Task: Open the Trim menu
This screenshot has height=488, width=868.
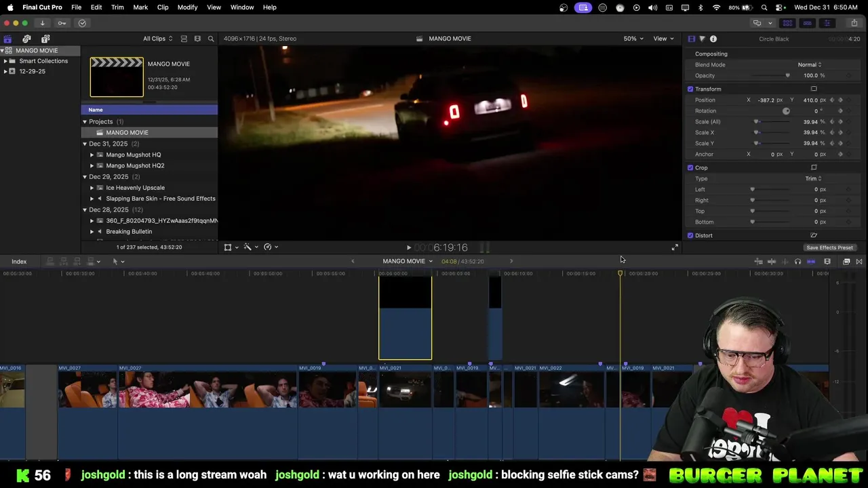Action: (117, 7)
